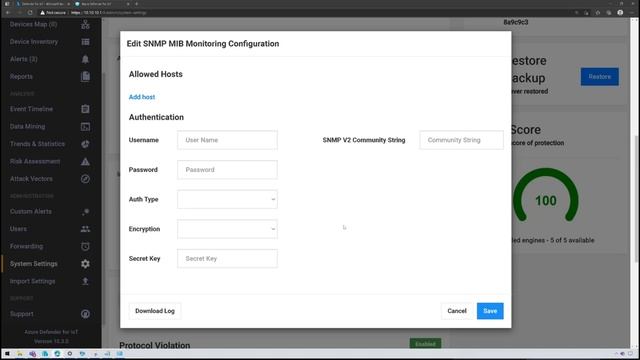Click the Users people icon
640x360 pixels.
click(85, 229)
